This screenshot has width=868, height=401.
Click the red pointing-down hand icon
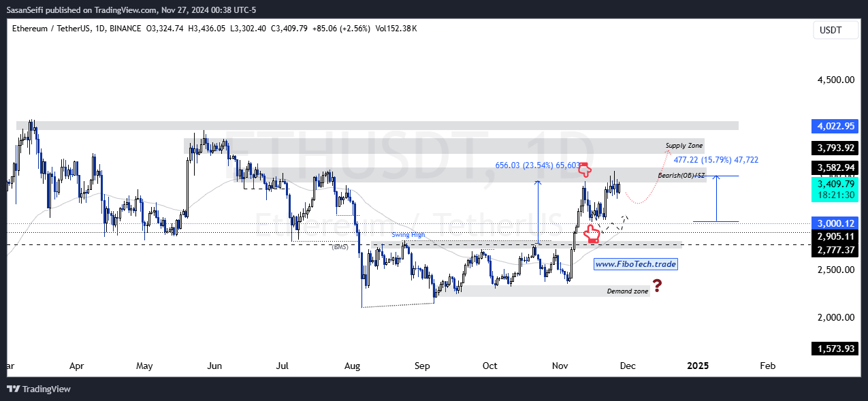click(x=584, y=170)
